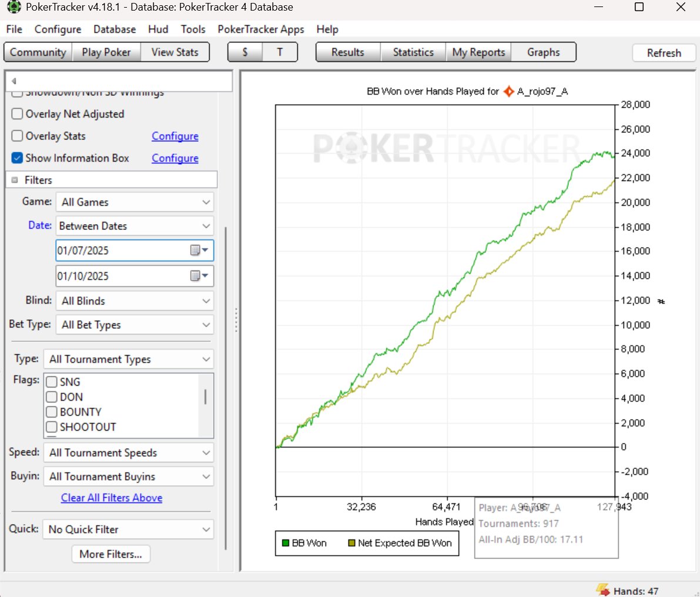Click the Hands: 47 status text
The width and height of the screenshot is (700, 597).
pos(635,591)
